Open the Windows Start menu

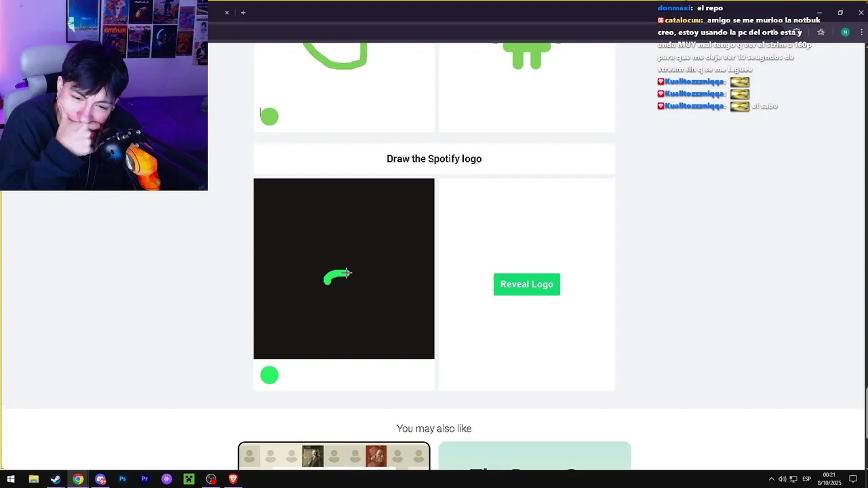coord(11,479)
